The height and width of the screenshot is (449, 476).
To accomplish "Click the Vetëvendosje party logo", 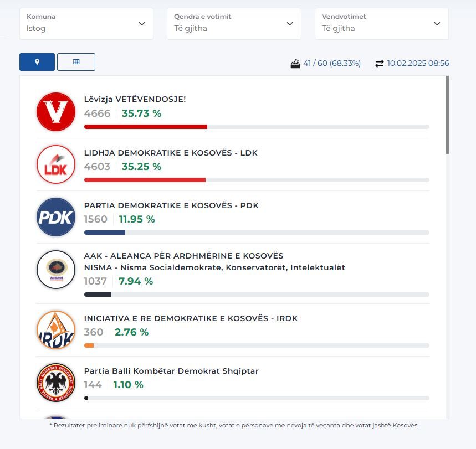I will coord(56,112).
